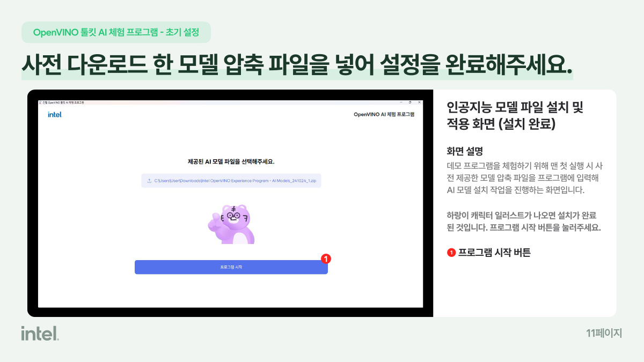
Task: Maximize the OpenVINO program window
Action: [x=410, y=102]
